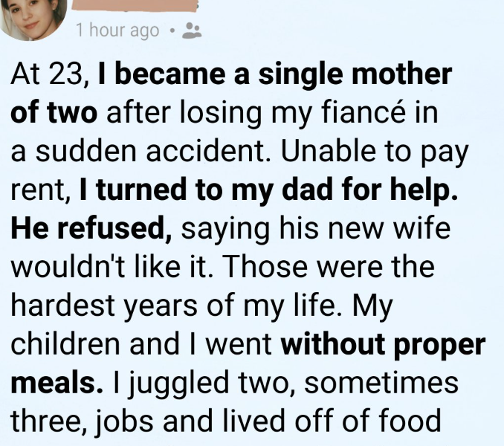Screen dimensions: 504x446
Task: Select bold text "I became a single mother"
Action: click(274, 75)
